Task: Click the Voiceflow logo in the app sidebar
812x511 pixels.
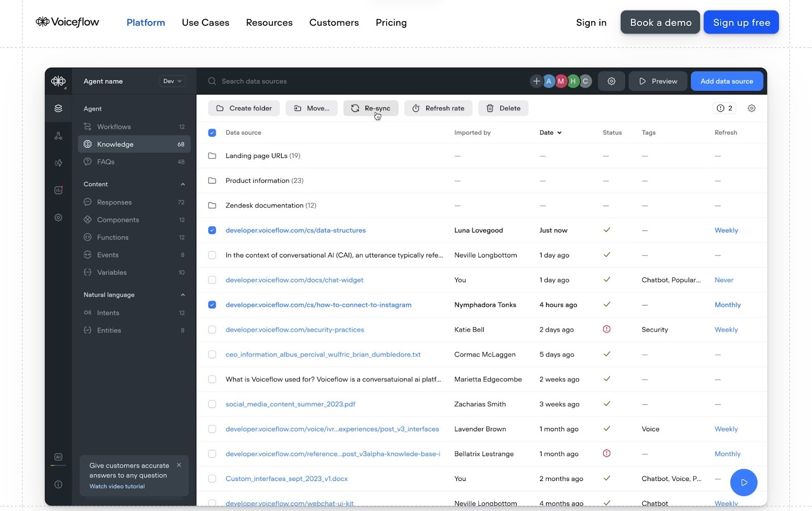Action: pyautogui.click(x=58, y=81)
